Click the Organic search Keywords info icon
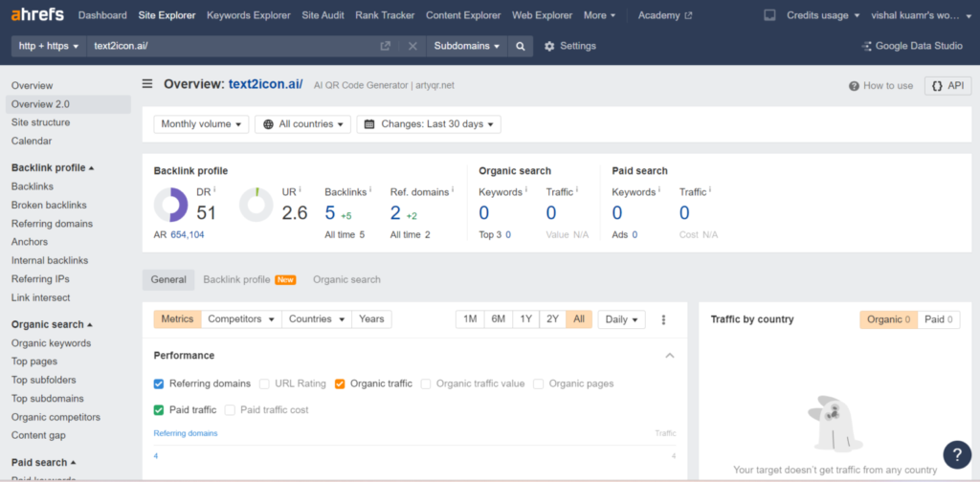Viewport: 980px width, 482px height. (525, 189)
